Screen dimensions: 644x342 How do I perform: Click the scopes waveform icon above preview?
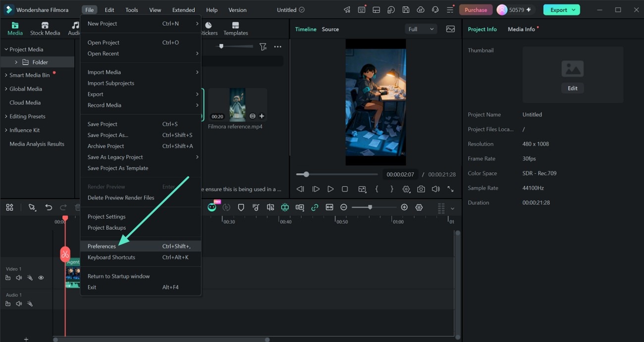pyautogui.click(x=450, y=29)
